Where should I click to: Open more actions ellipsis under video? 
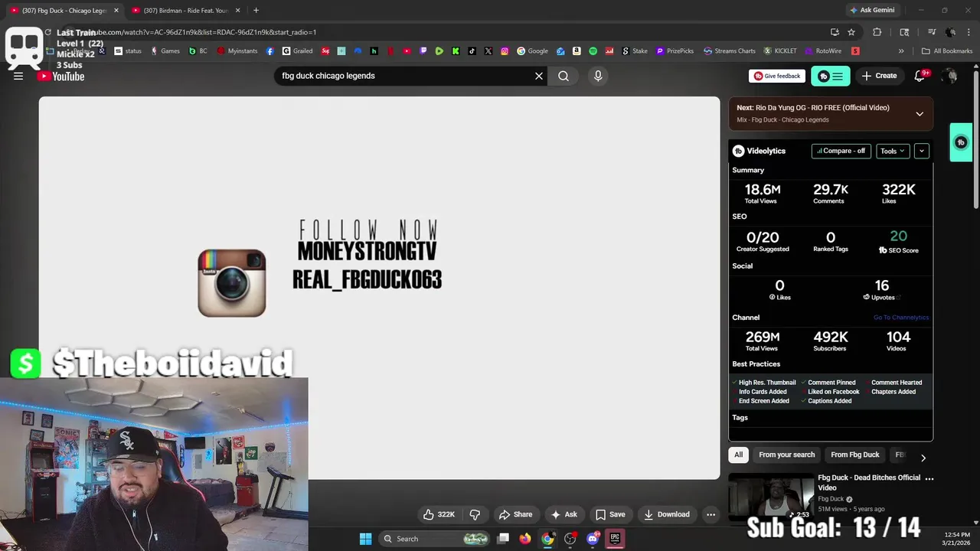[710, 514]
